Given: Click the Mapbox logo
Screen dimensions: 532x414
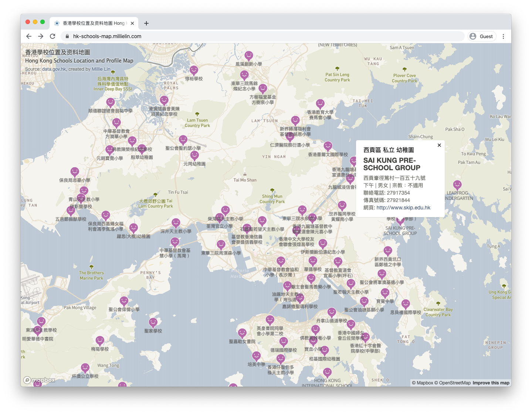Looking at the screenshot, I should [39, 380].
